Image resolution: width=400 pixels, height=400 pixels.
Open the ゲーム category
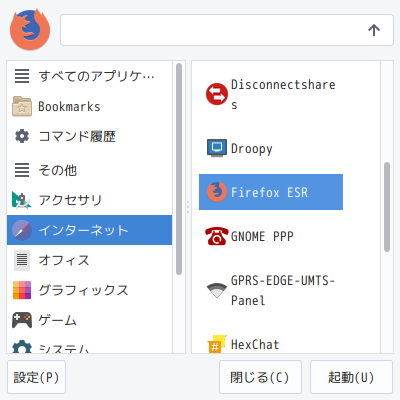pos(90,320)
